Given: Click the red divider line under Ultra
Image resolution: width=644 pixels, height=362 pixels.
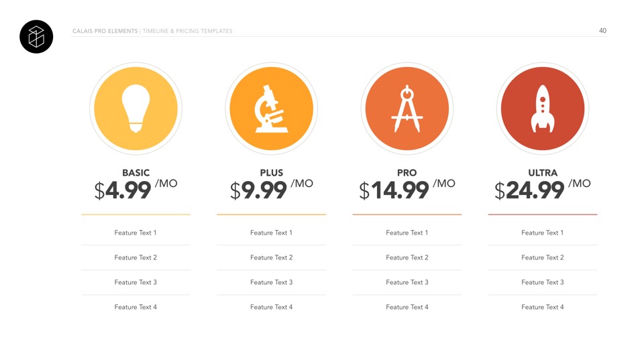Looking at the screenshot, I should pyautogui.click(x=543, y=215).
